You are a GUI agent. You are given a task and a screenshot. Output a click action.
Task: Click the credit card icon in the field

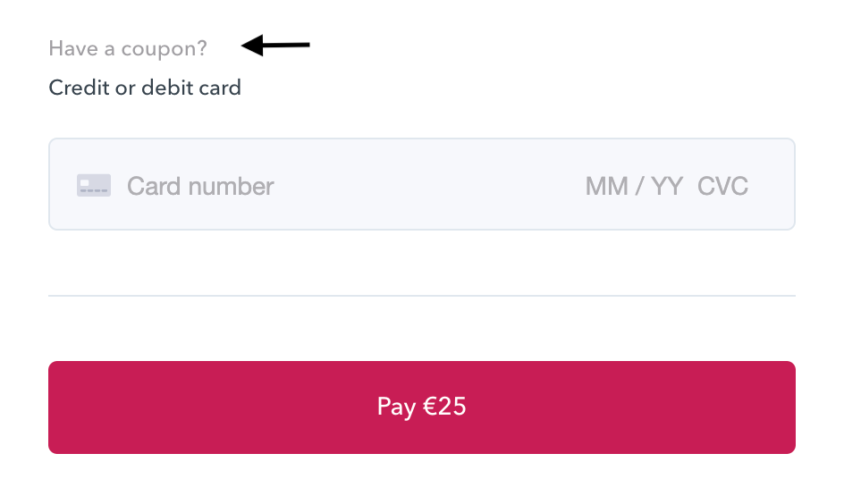(x=94, y=186)
